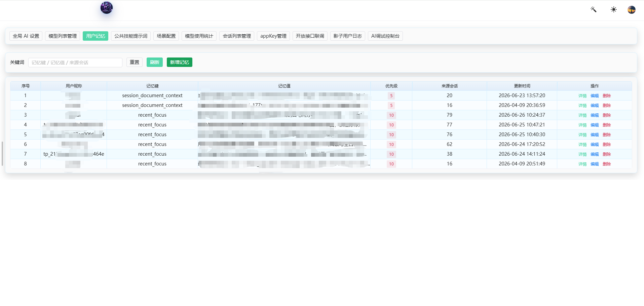
Task: Open 详情 for row 1
Action: pos(582,96)
